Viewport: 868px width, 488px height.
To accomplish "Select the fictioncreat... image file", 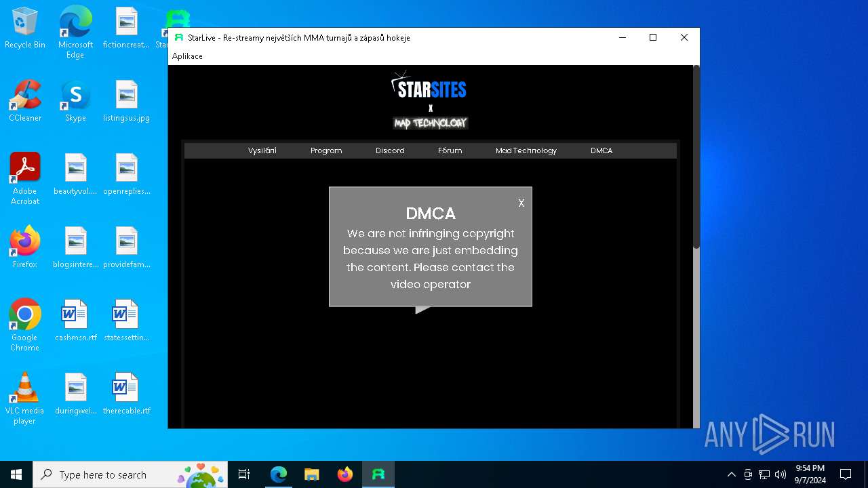I will [126, 28].
